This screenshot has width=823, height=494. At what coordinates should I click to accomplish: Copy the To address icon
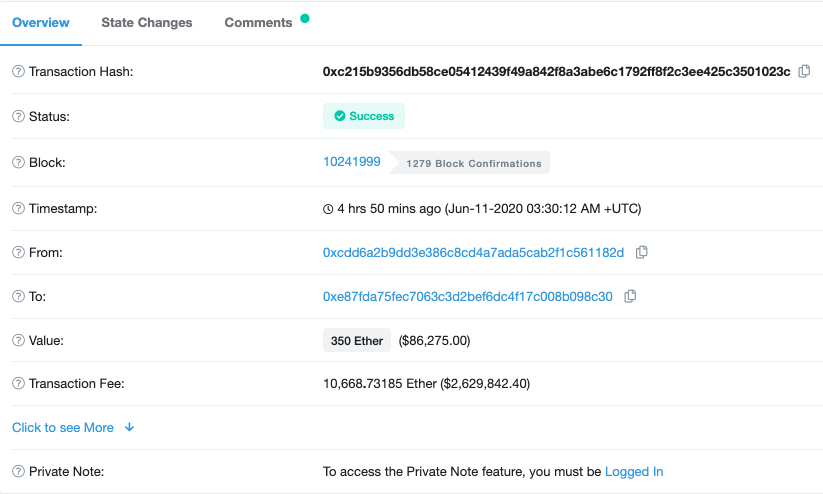pos(630,297)
